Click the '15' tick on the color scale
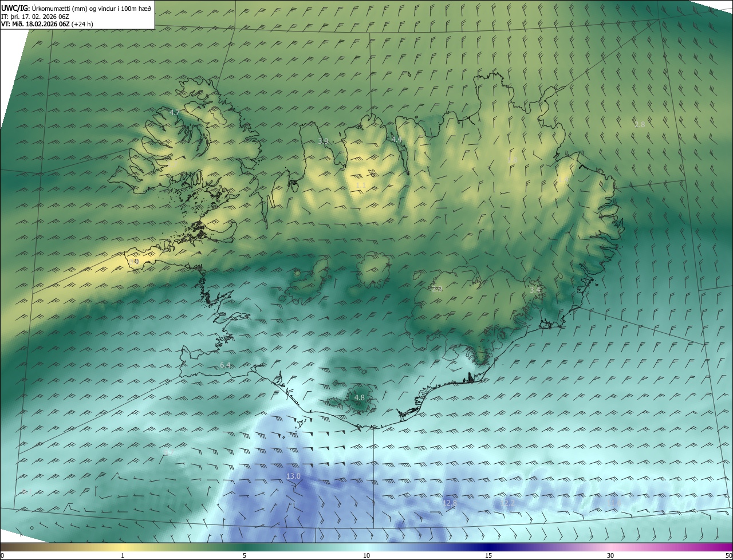Screen dimensions: 733x560 488,556
